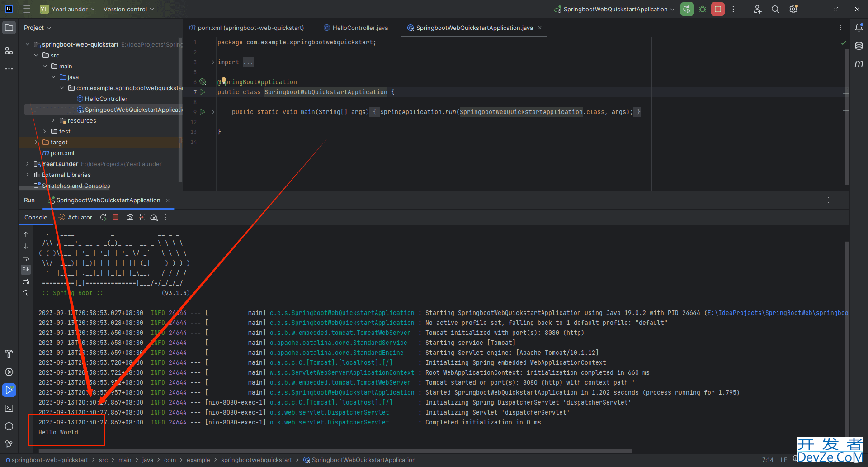Click springbootwebquickstart breadcrumb
Viewport: 868px width, 467px height.
tap(256, 460)
